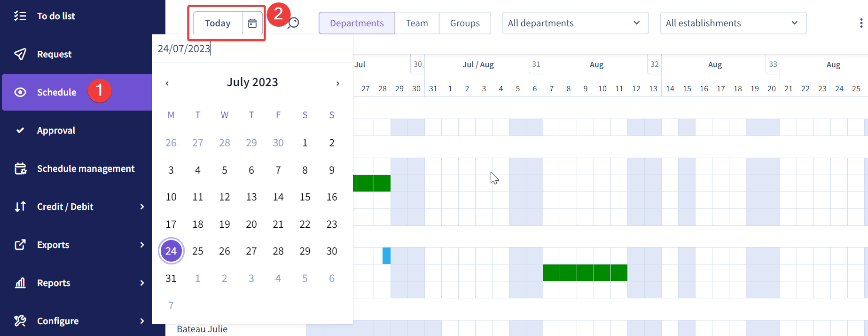Switch to the Team tab
The height and width of the screenshot is (336, 868).
click(x=417, y=23)
